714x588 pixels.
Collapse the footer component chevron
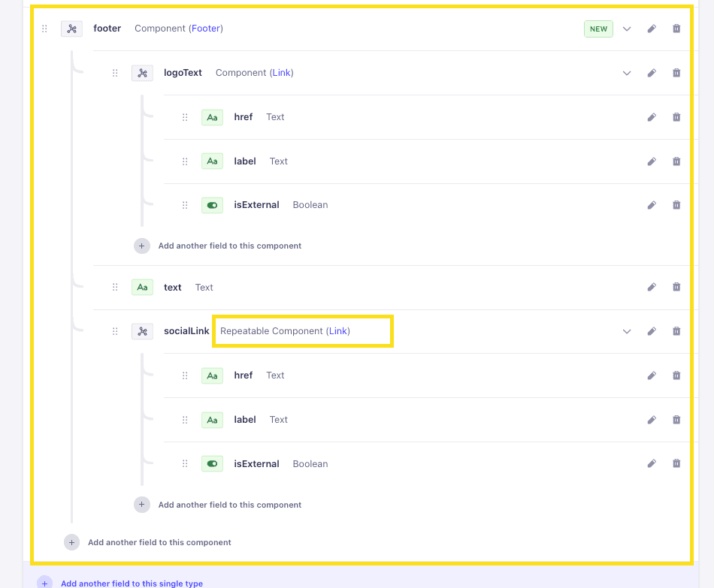pyautogui.click(x=627, y=29)
